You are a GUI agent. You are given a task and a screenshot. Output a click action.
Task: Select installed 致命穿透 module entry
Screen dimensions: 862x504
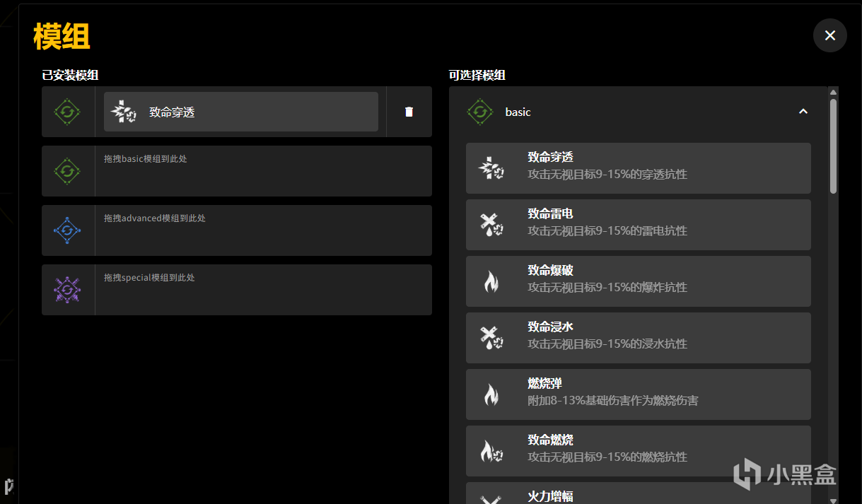pyautogui.click(x=240, y=112)
